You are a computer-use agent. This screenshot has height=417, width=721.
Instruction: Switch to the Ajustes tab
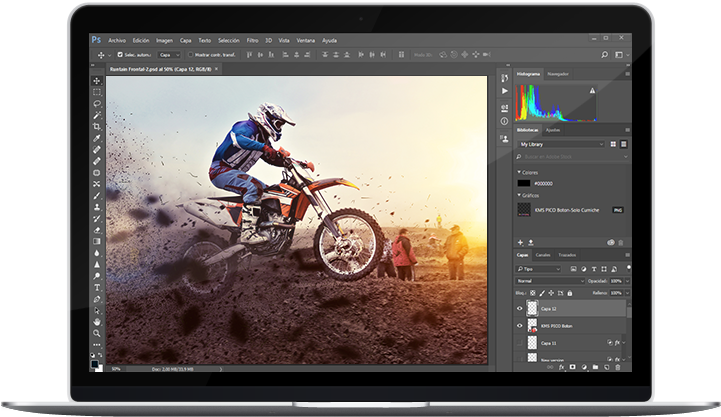click(x=553, y=130)
